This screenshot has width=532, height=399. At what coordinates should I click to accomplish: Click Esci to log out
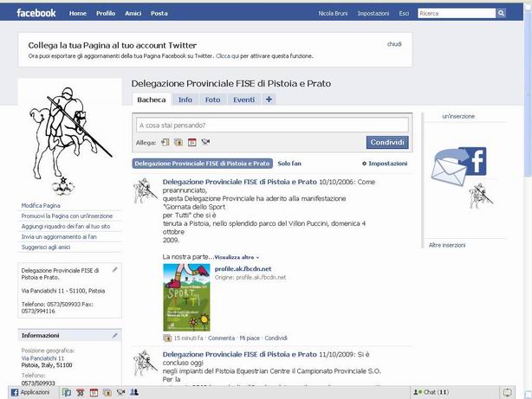point(404,13)
